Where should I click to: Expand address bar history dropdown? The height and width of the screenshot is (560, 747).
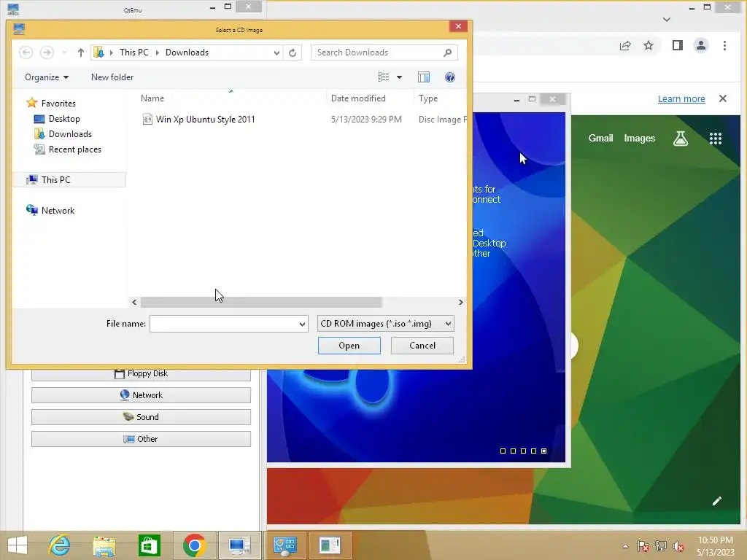(276, 52)
